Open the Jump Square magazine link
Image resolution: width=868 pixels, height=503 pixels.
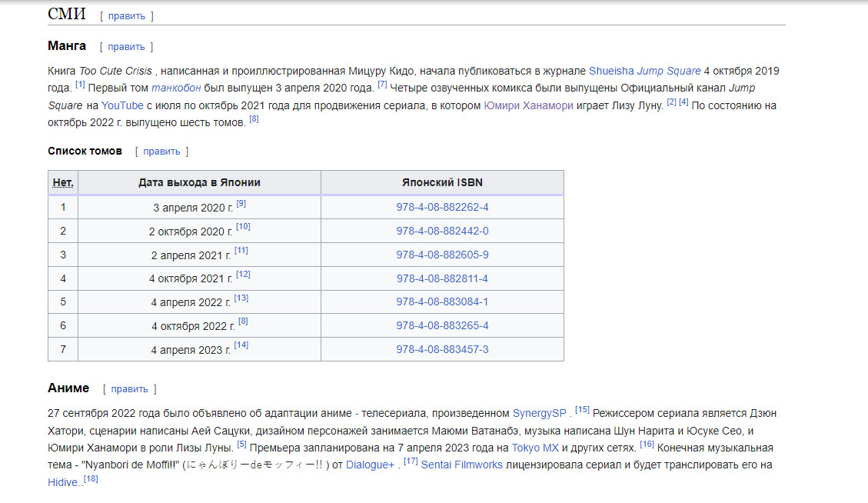(x=669, y=71)
